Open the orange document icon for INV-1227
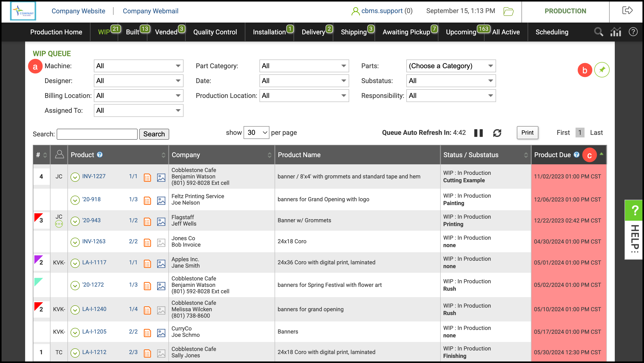 [x=147, y=177]
